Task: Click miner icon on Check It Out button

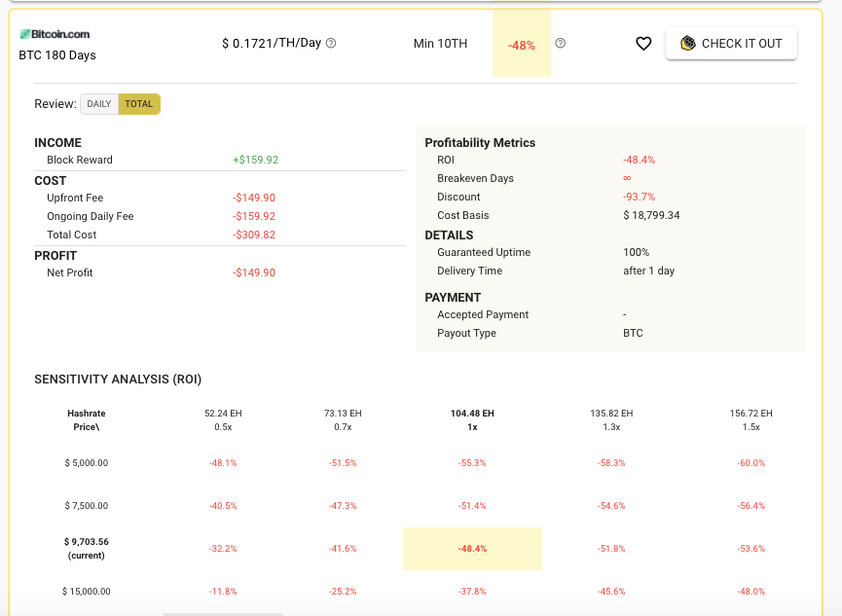Action: [688, 43]
